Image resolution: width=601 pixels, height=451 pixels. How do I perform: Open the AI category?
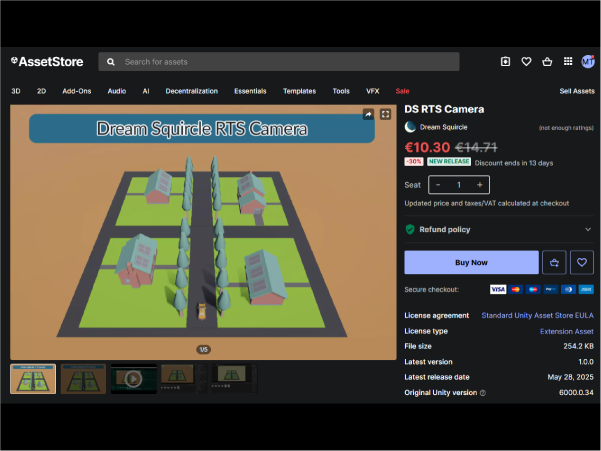click(146, 91)
